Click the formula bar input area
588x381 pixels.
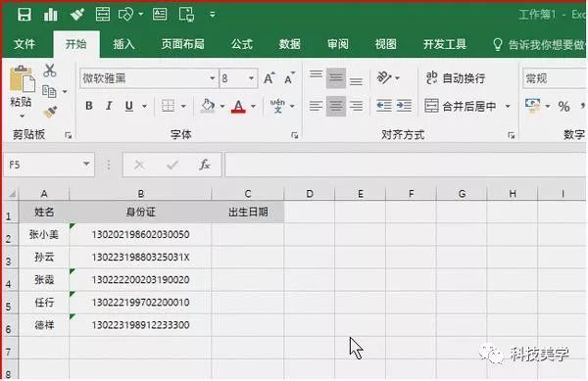tap(406, 165)
